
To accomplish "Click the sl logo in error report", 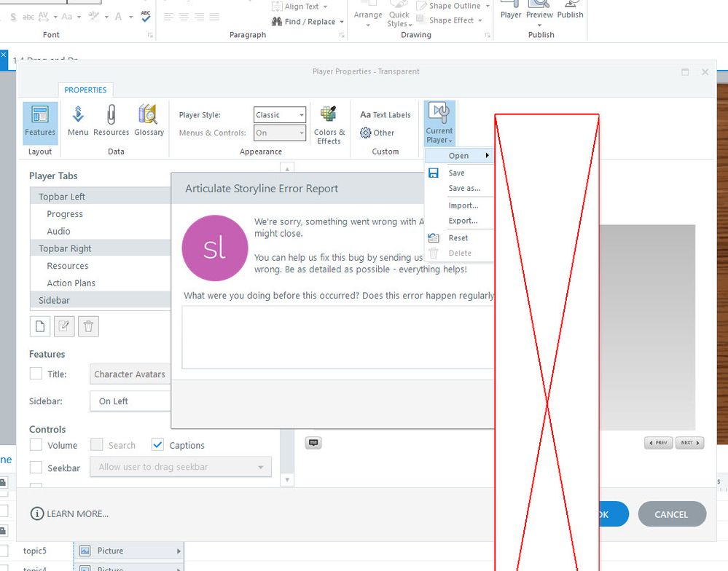I will click(215, 248).
